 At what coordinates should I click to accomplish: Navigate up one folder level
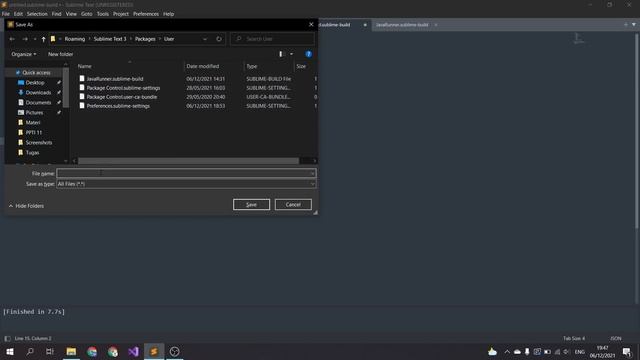(x=43, y=39)
